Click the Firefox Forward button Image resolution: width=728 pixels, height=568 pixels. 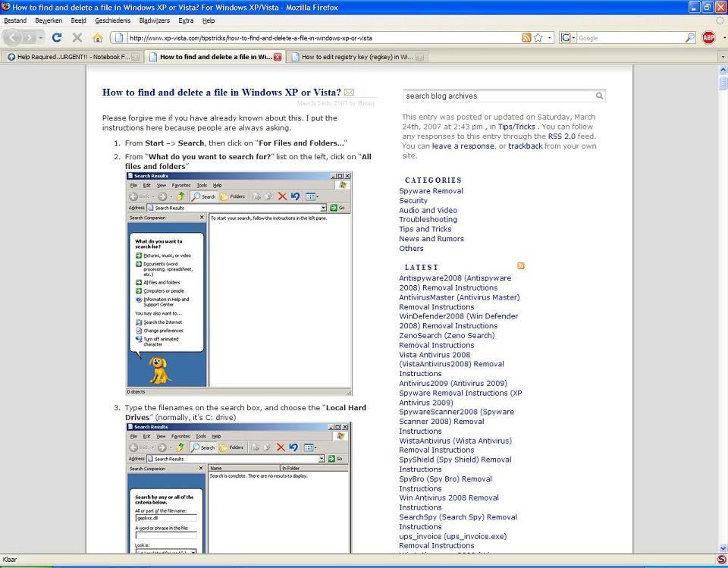(x=29, y=38)
